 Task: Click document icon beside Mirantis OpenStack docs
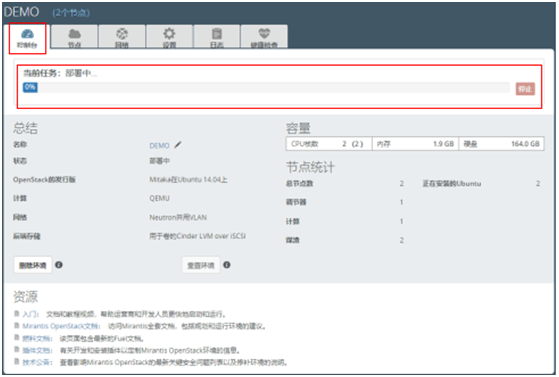(x=16, y=325)
